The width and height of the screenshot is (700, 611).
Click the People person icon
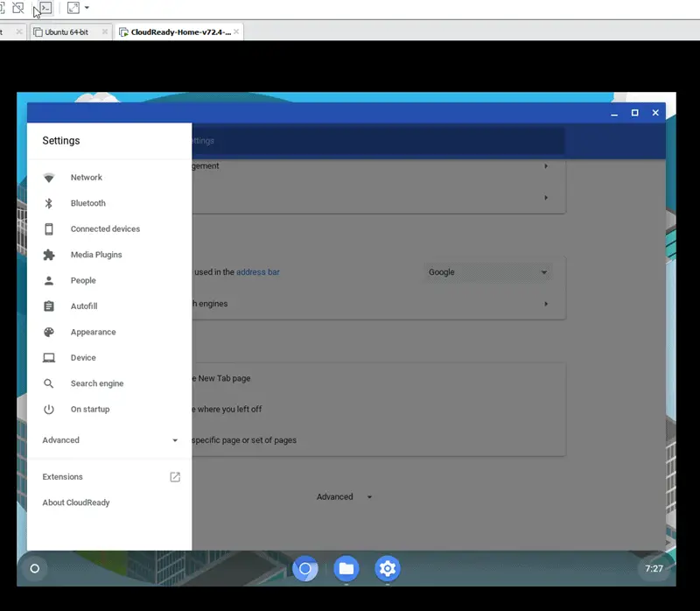coord(49,280)
